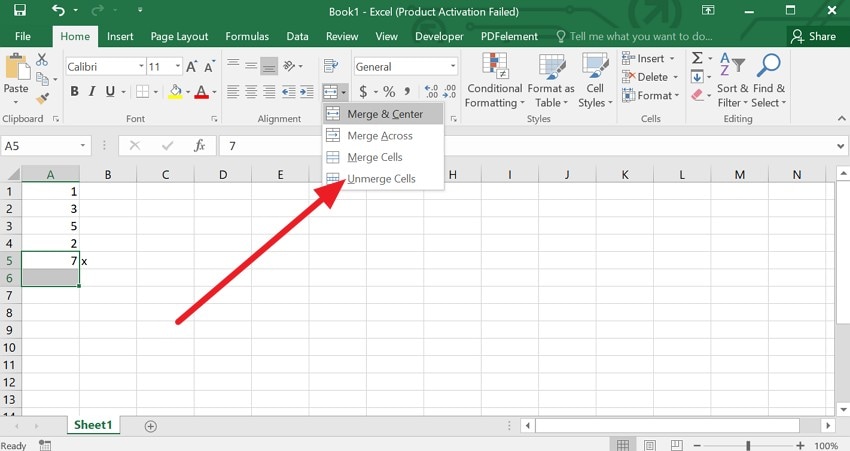Choose Merge Across from dropdown menu
This screenshot has width=850, height=451.
tap(383, 136)
